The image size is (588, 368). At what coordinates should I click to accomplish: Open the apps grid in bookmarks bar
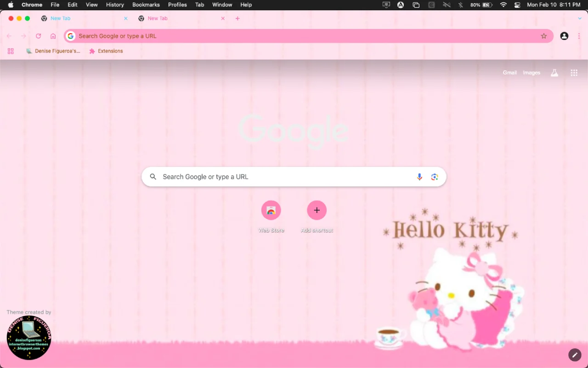coord(11,51)
